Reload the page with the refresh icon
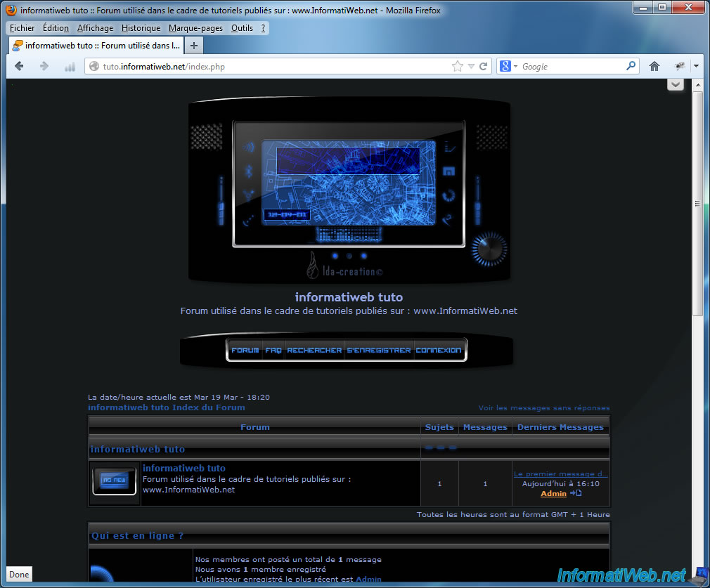Image resolution: width=710 pixels, height=588 pixels. [483, 67]
